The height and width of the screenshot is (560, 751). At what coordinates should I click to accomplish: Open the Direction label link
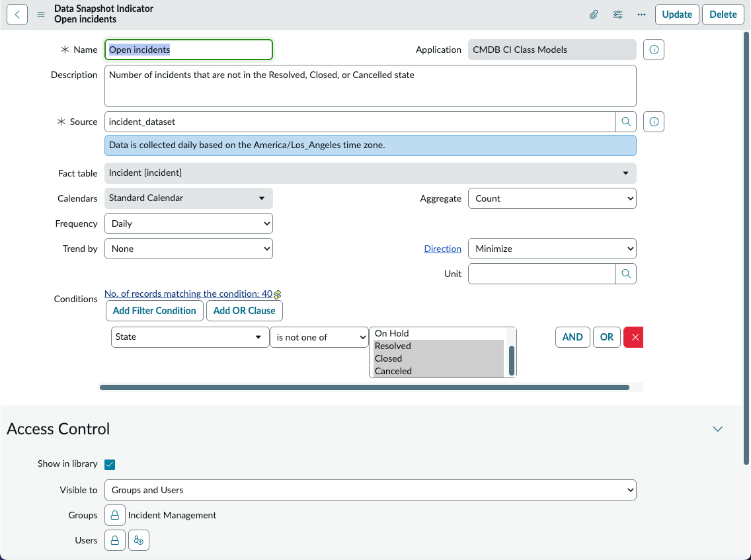[442, 249]
